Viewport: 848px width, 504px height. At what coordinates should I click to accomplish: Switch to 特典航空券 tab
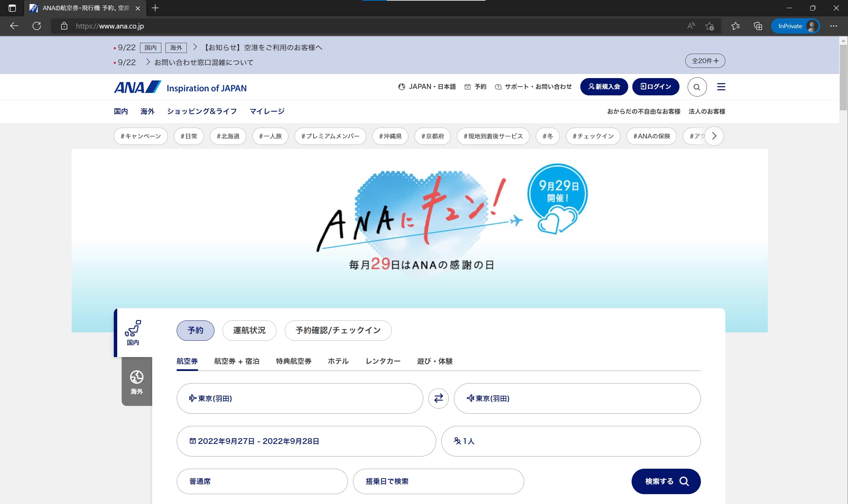(293, 361)
